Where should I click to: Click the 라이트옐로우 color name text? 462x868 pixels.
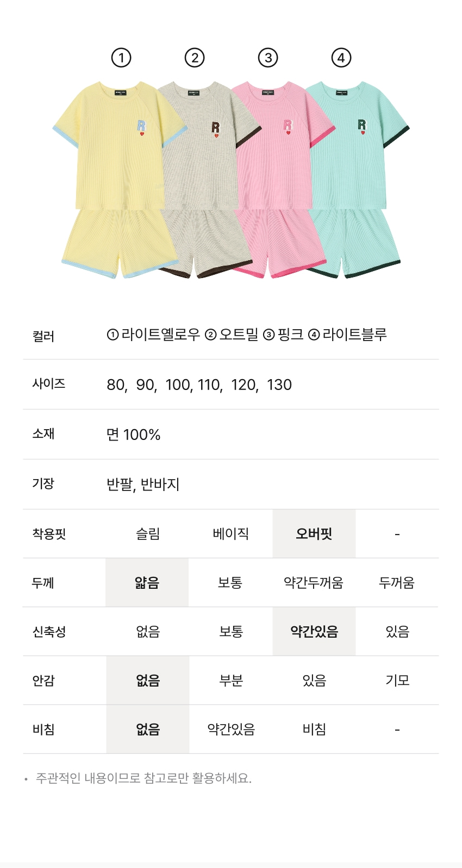[160, 335]
